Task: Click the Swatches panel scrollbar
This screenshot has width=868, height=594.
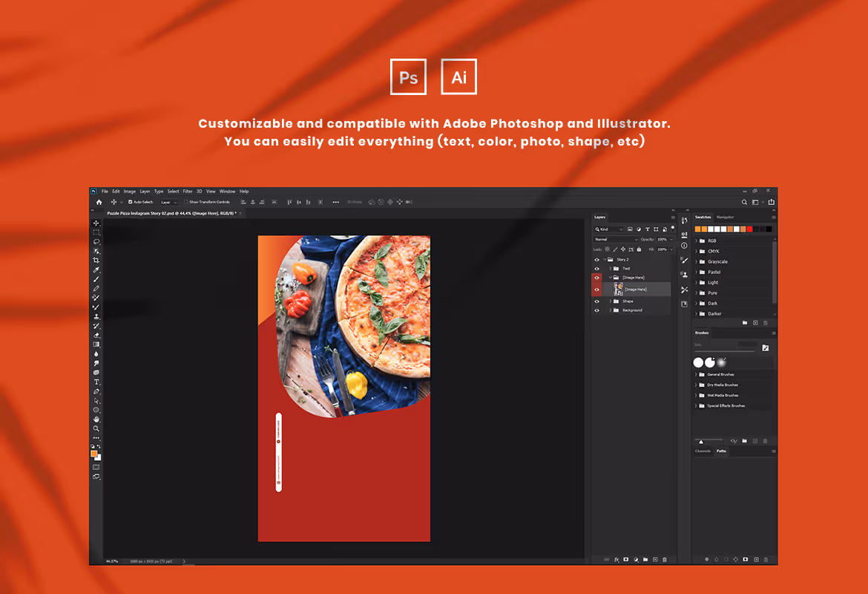Action: (x=774, y=272)
